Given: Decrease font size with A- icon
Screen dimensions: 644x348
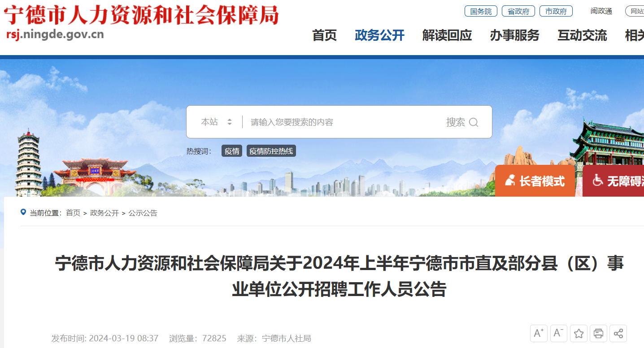Looking at the screenshot, I should click(x=559, y=333).
